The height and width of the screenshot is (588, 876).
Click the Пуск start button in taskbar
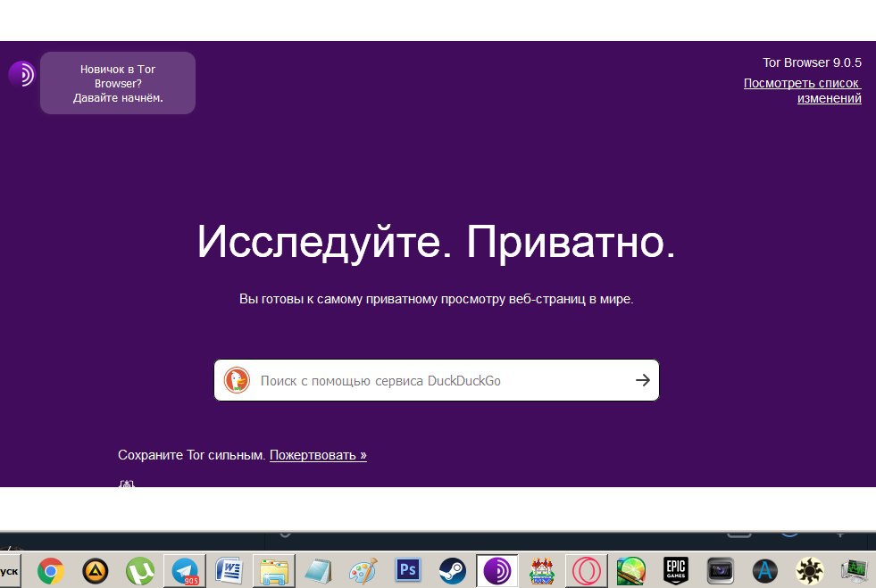point(10,571)
